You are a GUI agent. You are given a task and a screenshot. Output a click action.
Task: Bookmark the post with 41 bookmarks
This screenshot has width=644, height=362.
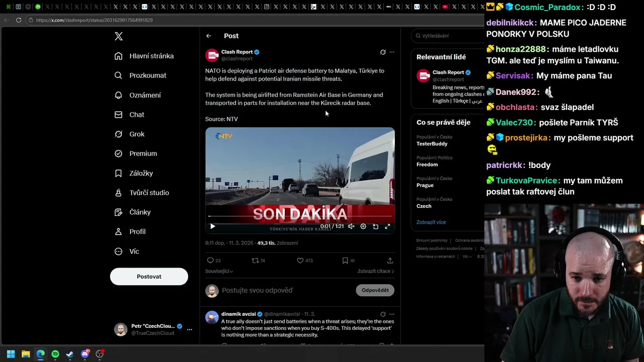345,260
